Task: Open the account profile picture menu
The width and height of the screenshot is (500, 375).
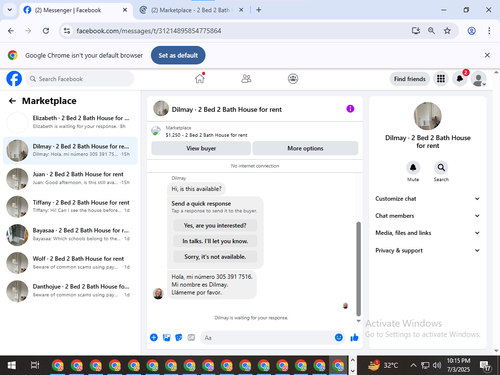Action: pos(479,79)
